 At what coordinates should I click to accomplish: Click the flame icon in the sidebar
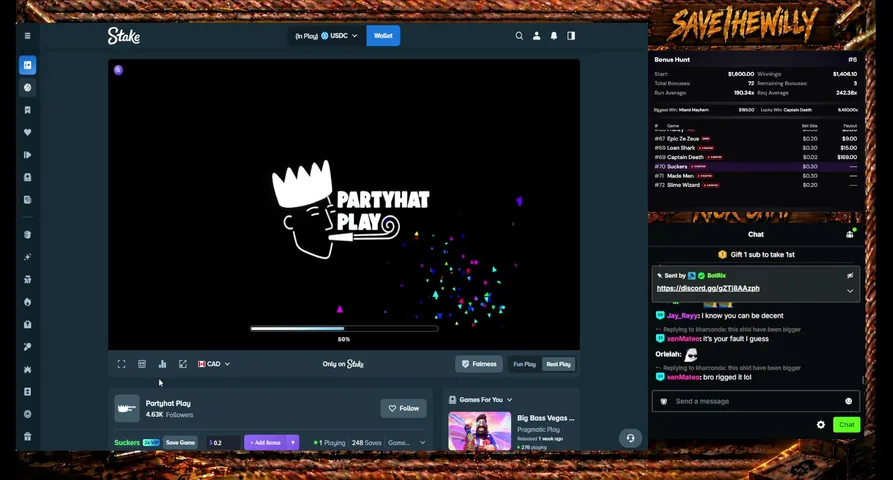[x=27, y=302]
